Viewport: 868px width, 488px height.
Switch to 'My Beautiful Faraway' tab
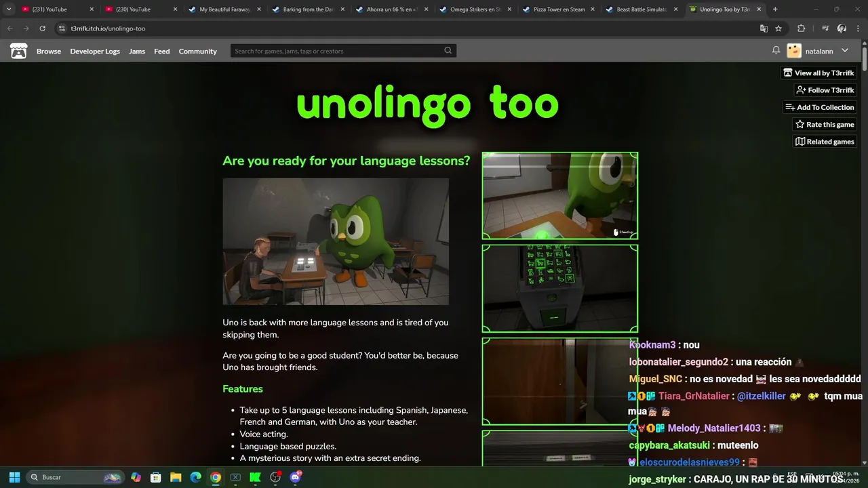coord(224,9)
